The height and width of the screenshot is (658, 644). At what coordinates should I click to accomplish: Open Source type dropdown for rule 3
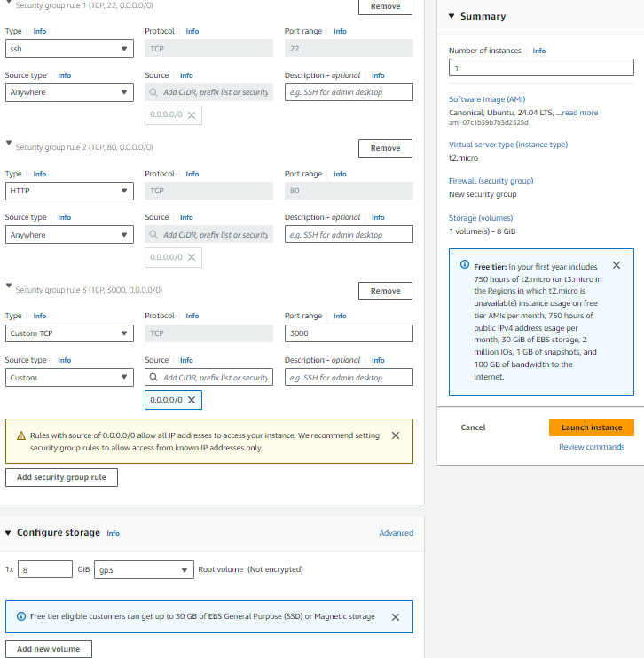pyautogui.click(x=70, y=378)
